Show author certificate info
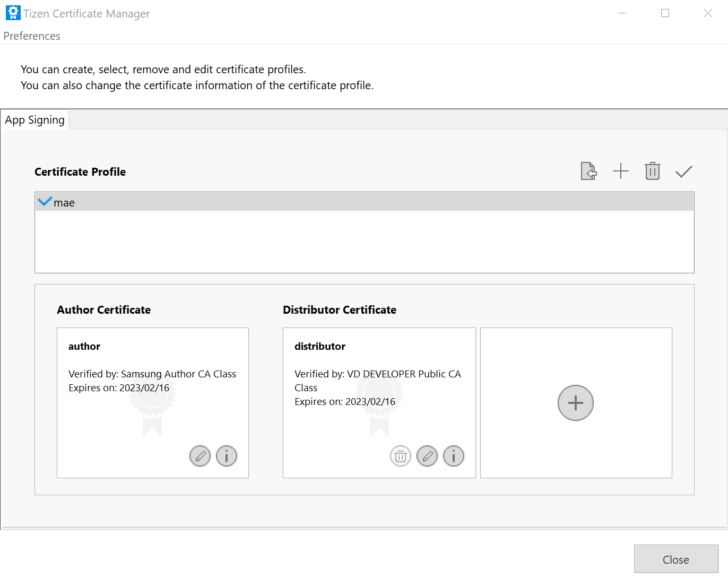 [x=227, y=456]
